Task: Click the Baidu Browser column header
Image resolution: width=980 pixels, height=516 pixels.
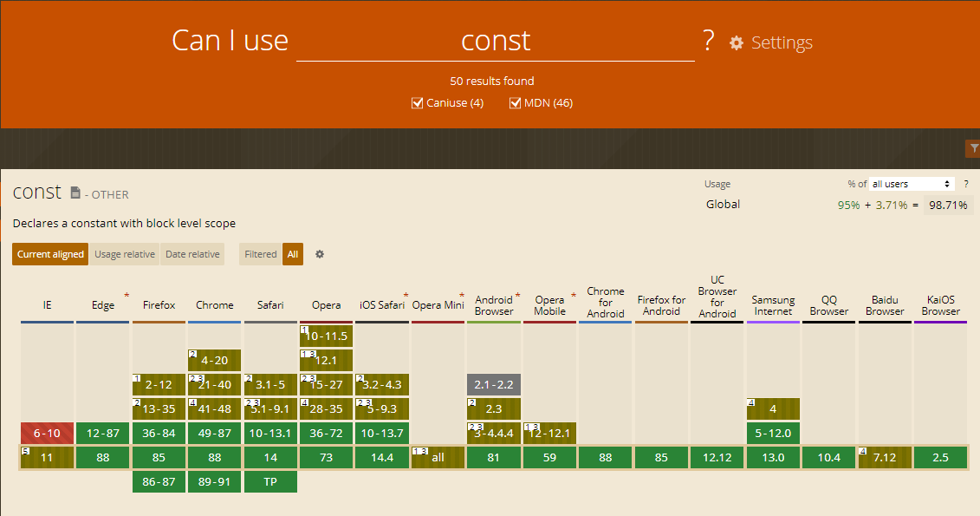Action: pos(885,305)
